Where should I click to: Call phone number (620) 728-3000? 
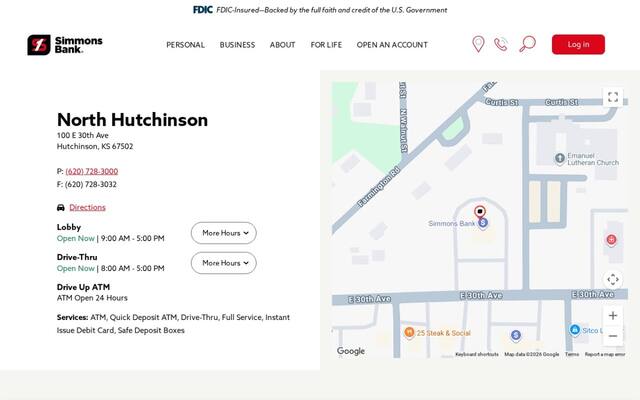click(x=92, y=171)
